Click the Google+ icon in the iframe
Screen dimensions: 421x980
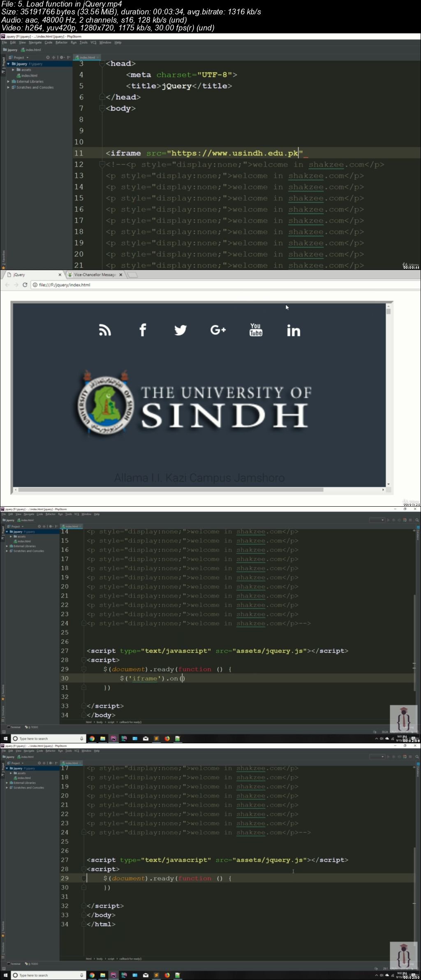218,330
